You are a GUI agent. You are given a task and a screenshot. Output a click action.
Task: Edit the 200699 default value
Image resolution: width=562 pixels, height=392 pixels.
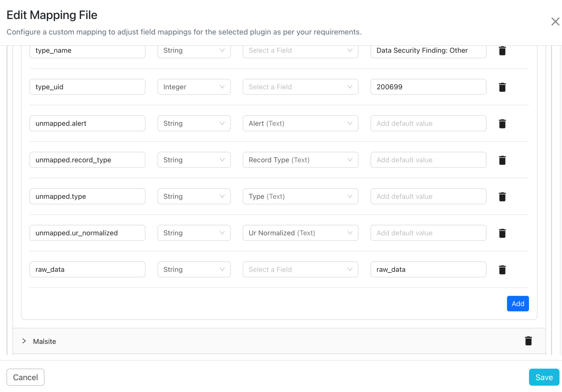428,87
